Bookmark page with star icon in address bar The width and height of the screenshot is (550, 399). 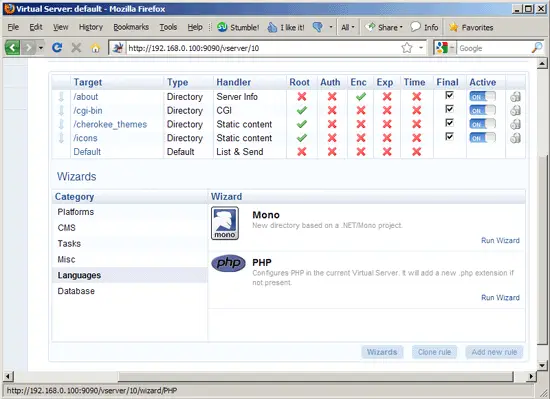(x=407, y=48)
